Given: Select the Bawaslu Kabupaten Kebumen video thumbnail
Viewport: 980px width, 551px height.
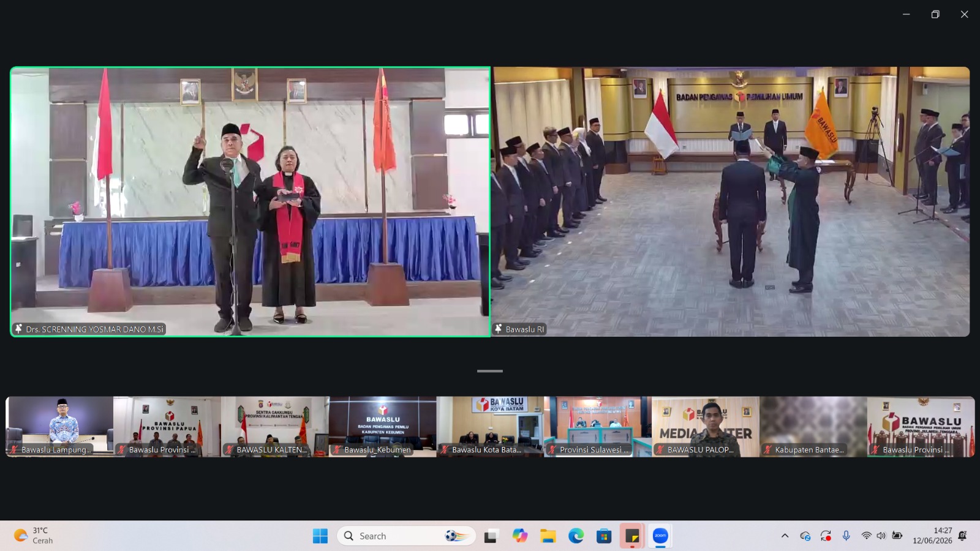Looking at the screenshot, I should click(x=383, y=427).
